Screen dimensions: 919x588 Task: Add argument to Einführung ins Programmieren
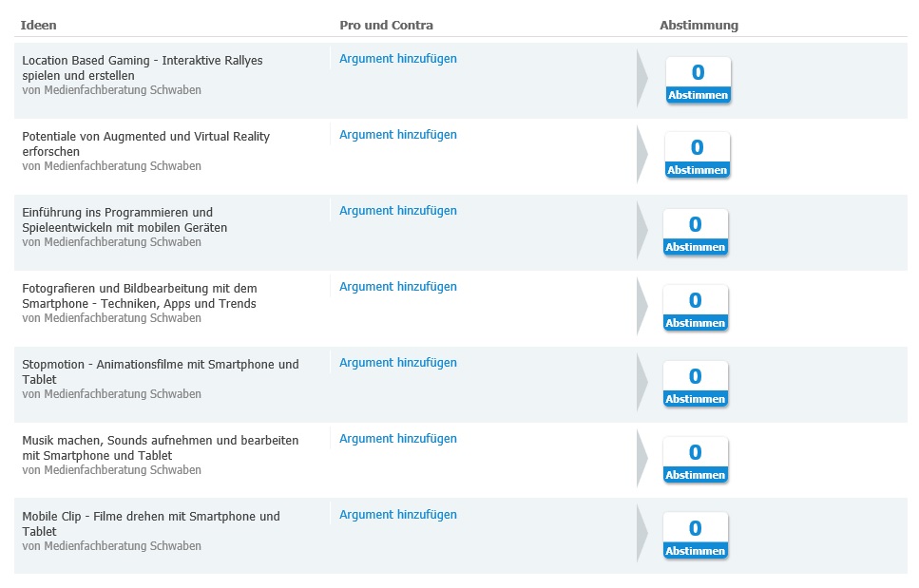[398, 211]
